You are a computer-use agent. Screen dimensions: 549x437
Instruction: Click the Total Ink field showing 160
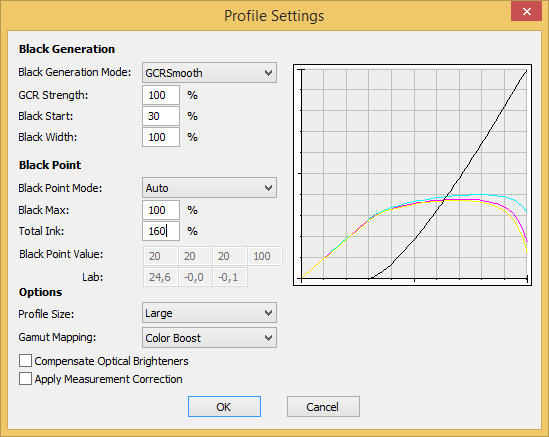tap(161, 231)
